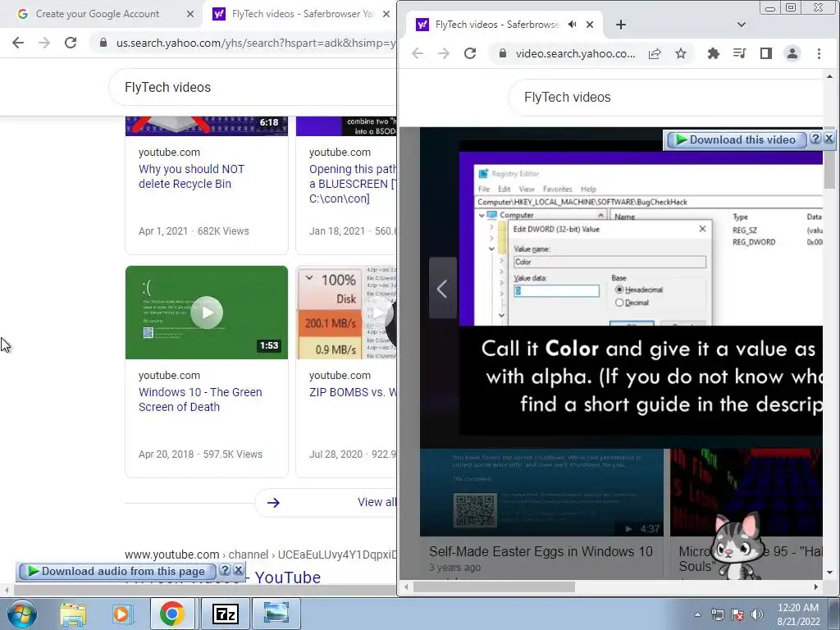Open 7-Zip from the taskbar
840x630 pixels.
[226, 614]
